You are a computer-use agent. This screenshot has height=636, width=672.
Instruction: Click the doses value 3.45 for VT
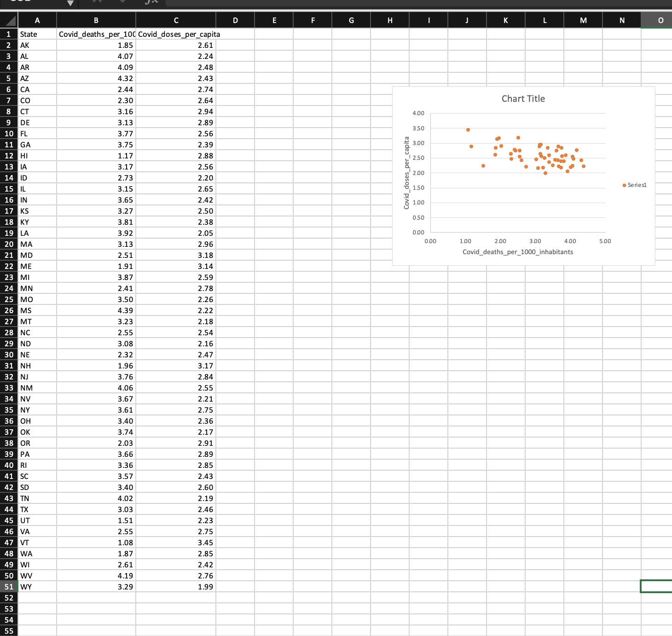click(x=176, y=543)
